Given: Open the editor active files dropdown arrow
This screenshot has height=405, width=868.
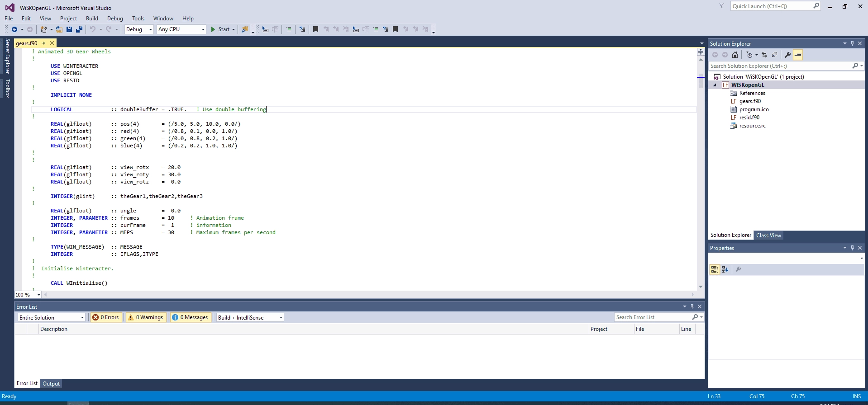Looking at the screenshot, I should (x=701, y=43).
